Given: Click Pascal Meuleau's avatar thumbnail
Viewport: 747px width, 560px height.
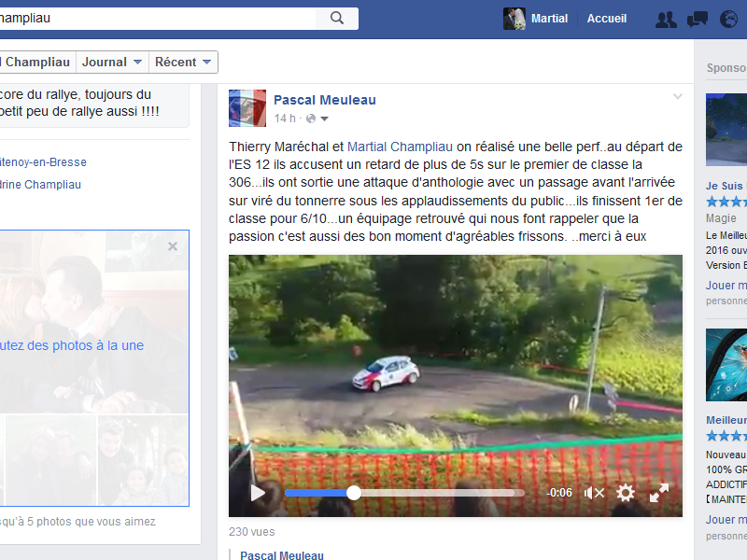Looking at the screenshot, I should [247, 108].
